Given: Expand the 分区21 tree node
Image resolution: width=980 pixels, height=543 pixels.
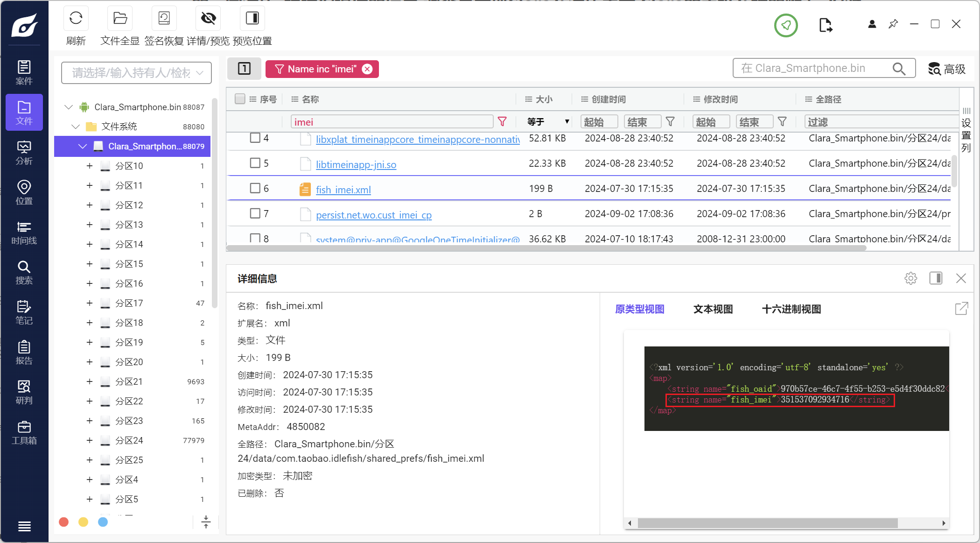Looking at the screenshot, I should click(90, 381).
